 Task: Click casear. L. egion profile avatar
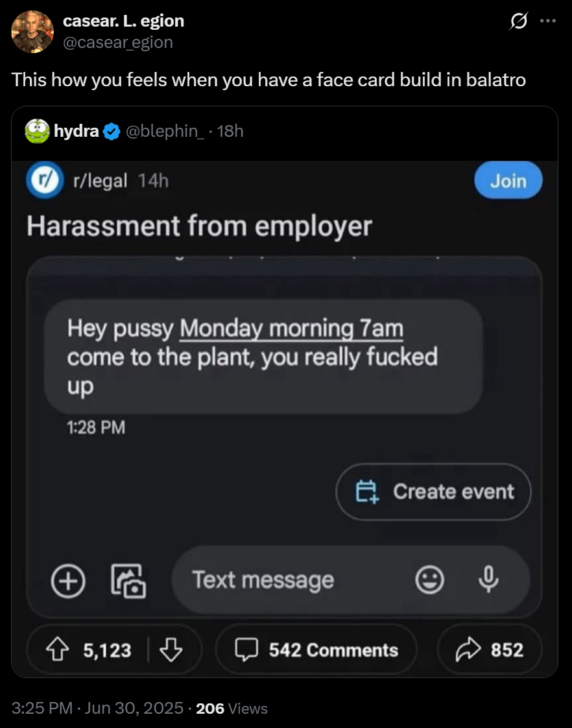click(32, 32)
